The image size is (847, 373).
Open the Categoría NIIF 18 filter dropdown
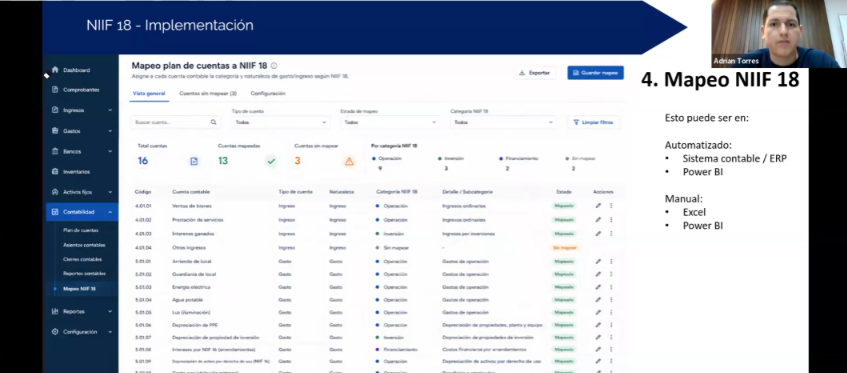pyautogui.click(x=503, y=123)
